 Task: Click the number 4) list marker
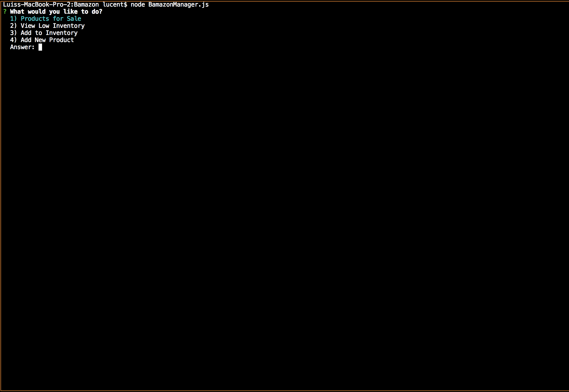(x=13, y=40)
